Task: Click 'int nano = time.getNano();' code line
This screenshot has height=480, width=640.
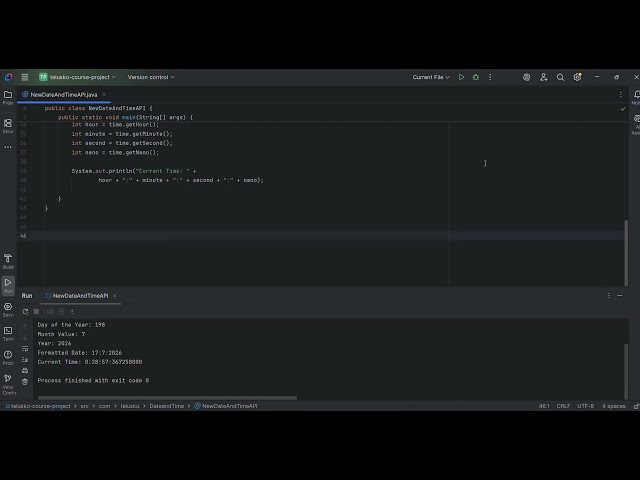Action: (115, 152)
